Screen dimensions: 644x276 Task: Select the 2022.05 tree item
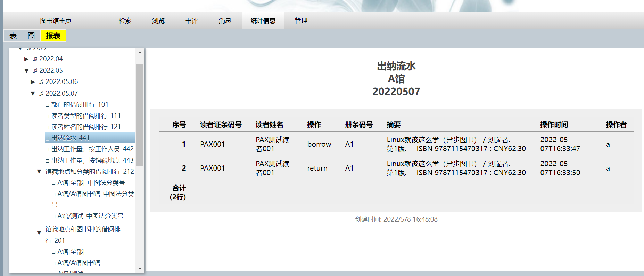[51, 71]
